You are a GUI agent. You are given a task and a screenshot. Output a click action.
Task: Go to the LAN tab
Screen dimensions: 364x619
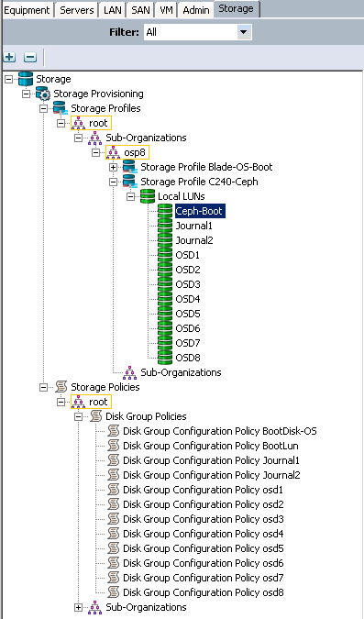pos(112,10)
